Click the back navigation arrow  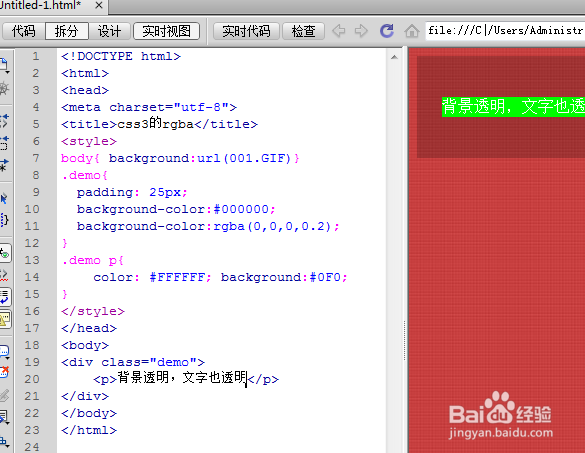point(338,31)
